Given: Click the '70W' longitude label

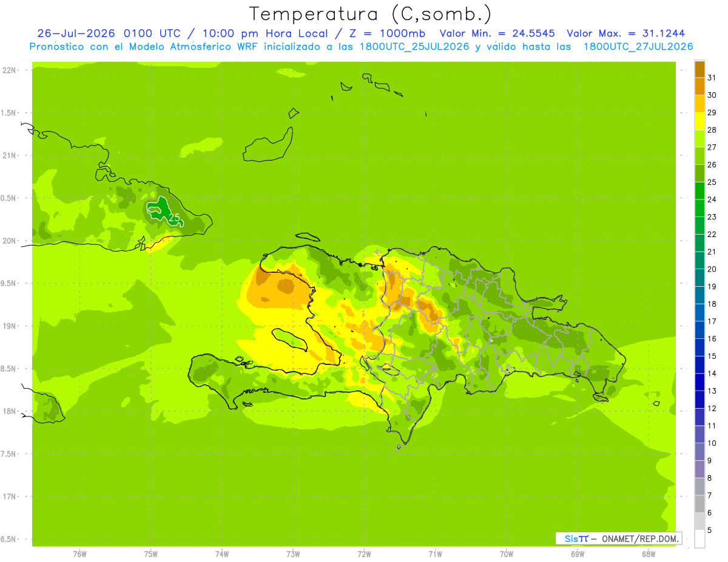Looking at the screenshot, I should [x=507, y=554].
